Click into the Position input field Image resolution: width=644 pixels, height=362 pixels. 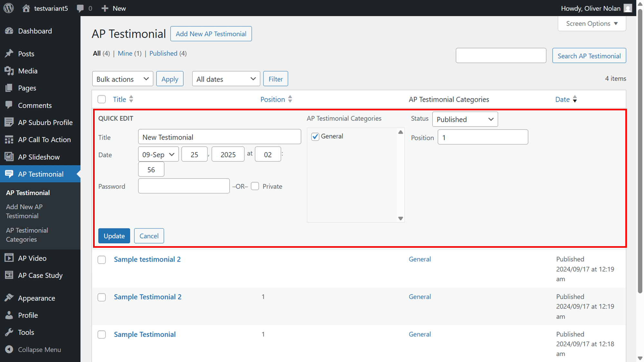[483, 137]
